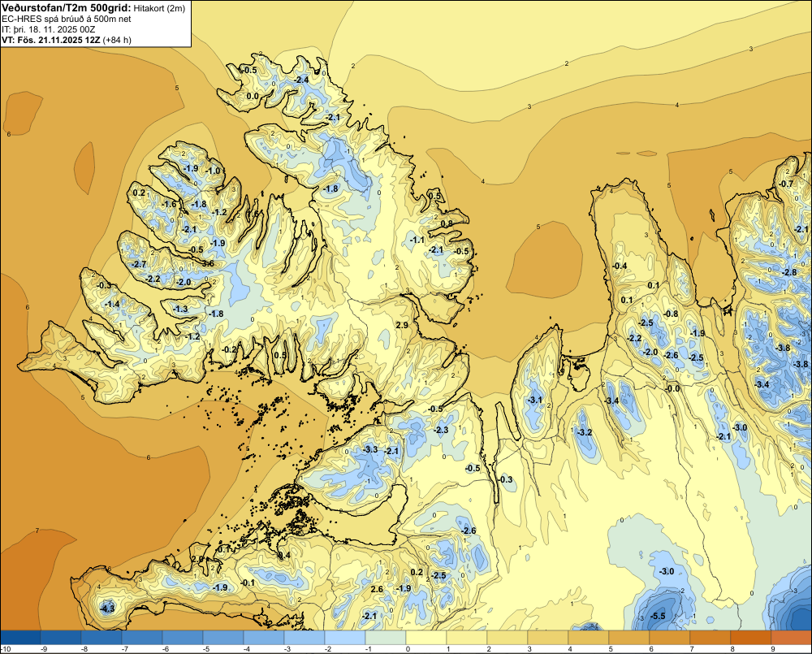The image size is (812, 654).
Task: Pick the legend swatch between 8 and 9
Action: 751,638
